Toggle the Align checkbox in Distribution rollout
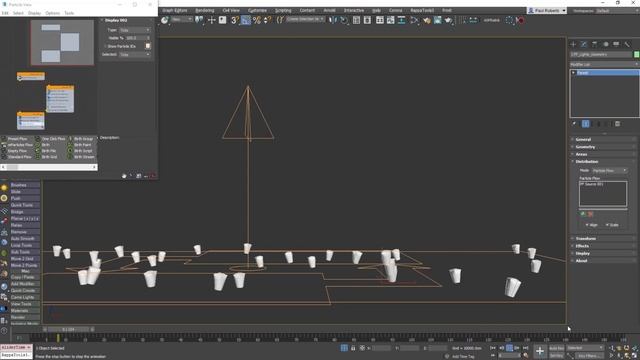 click(x=587, y=225)
